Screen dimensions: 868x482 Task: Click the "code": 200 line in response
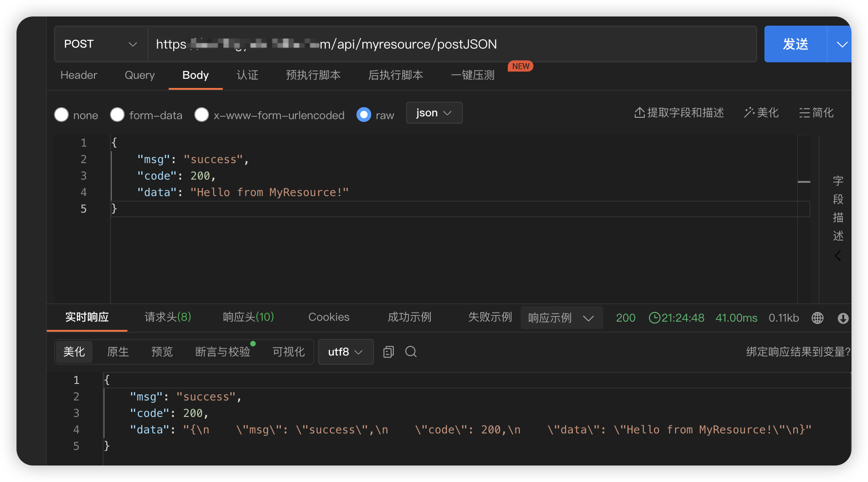point(169,413)
